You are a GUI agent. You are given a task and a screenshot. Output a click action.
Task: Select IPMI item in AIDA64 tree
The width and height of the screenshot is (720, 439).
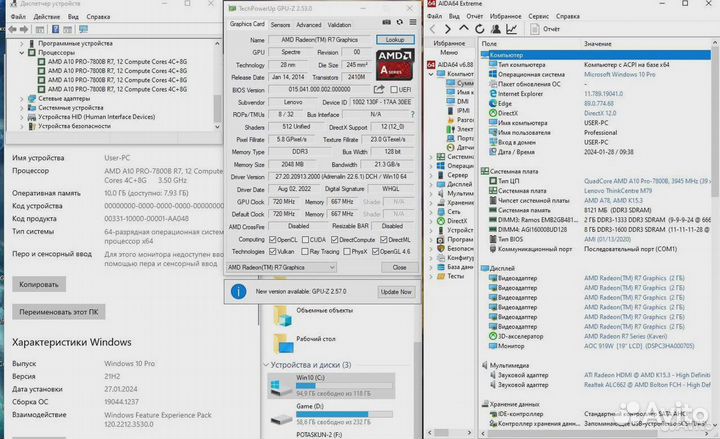463,110
